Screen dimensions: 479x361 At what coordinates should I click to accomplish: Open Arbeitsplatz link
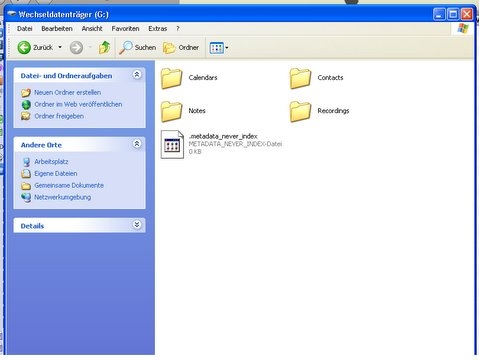point(51,162)
